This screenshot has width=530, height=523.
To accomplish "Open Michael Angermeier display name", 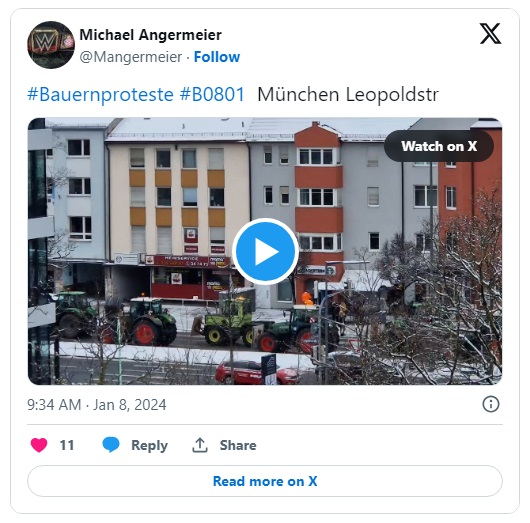I will coord(150,35).
